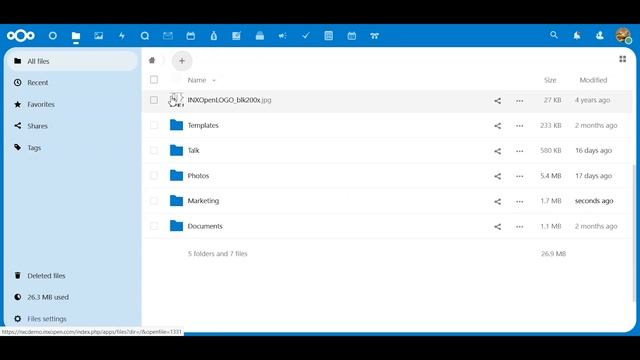Open the Documents folder
Screen dimensions: 640x360
(205, 226)
